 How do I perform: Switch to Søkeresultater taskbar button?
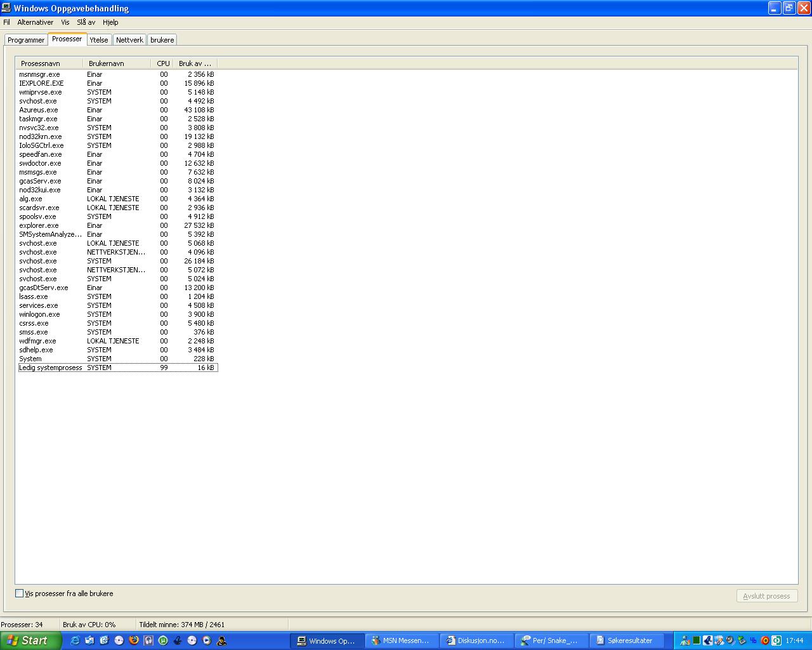tap(627, 640)
